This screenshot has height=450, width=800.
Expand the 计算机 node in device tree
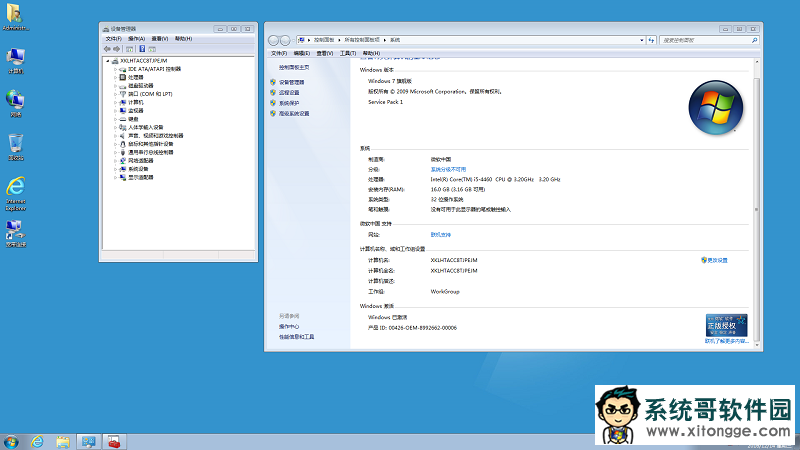[115, 102]
